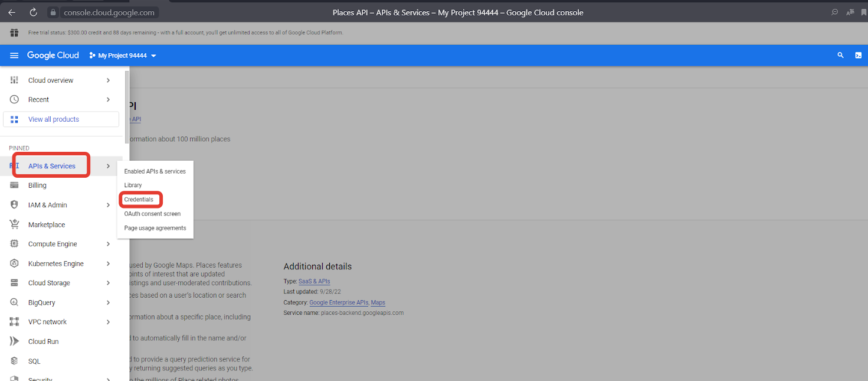Click the Kubernetes Engine icon

[14, 263]
